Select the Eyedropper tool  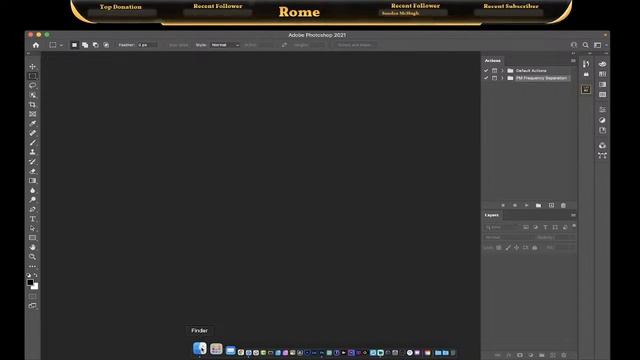[x=33, y=123]
